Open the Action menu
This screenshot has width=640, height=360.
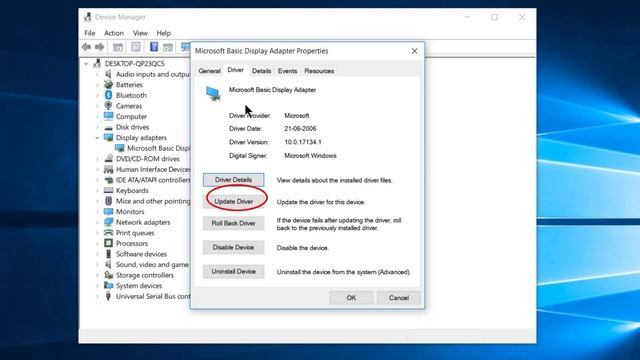coord(114,33)
